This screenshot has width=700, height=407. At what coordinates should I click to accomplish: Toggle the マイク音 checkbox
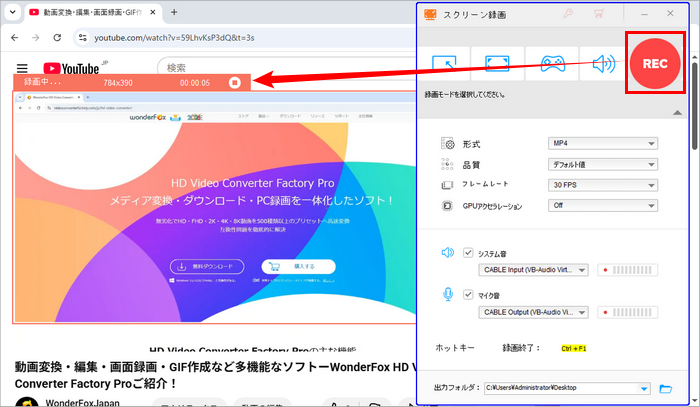[x=468, y=295]
